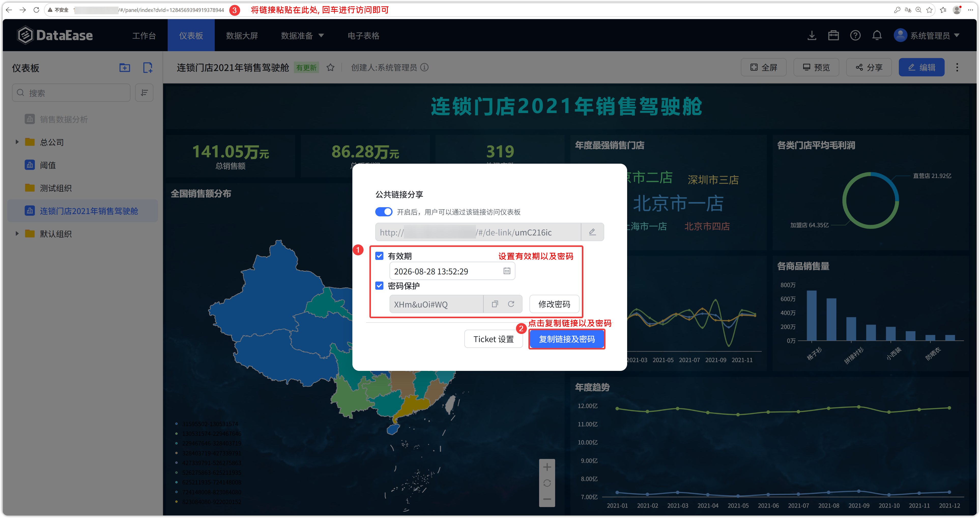Click the expiry date input field

(x=452, y=271)
